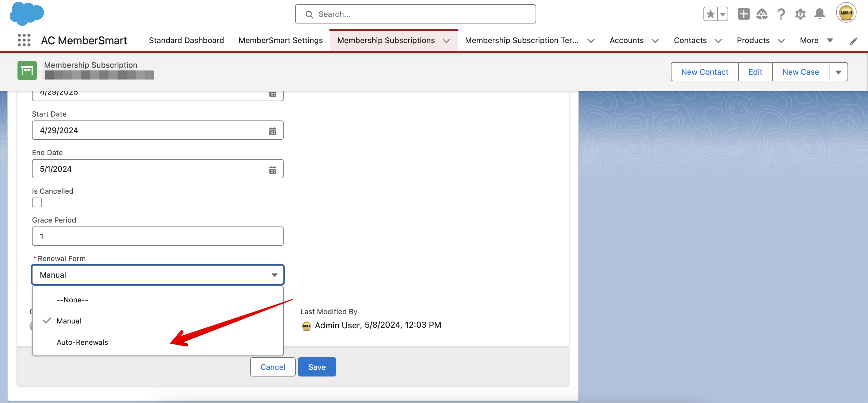Screen dimensions: 868x403
Task: Click the Favorites star icon
Action: (711, 14)
